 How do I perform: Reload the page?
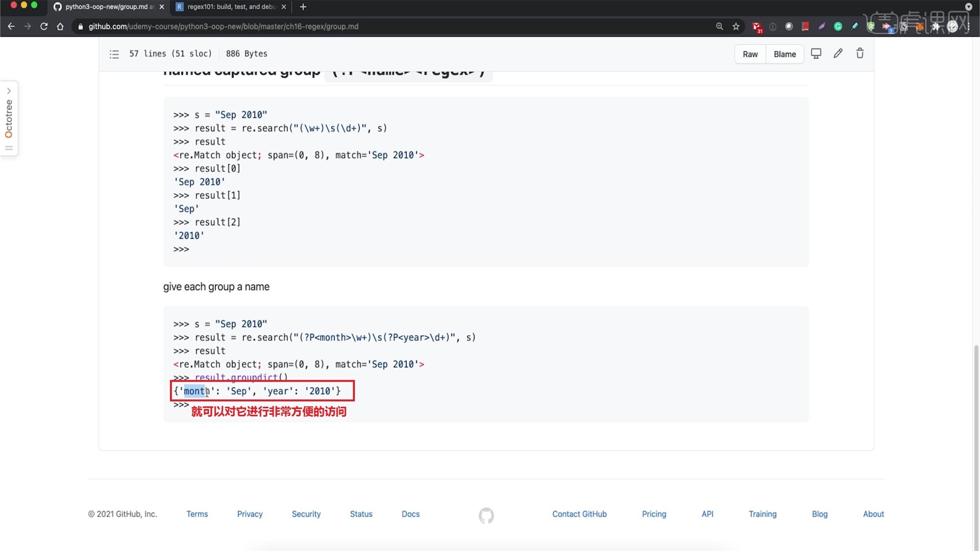tap(44, 27)
